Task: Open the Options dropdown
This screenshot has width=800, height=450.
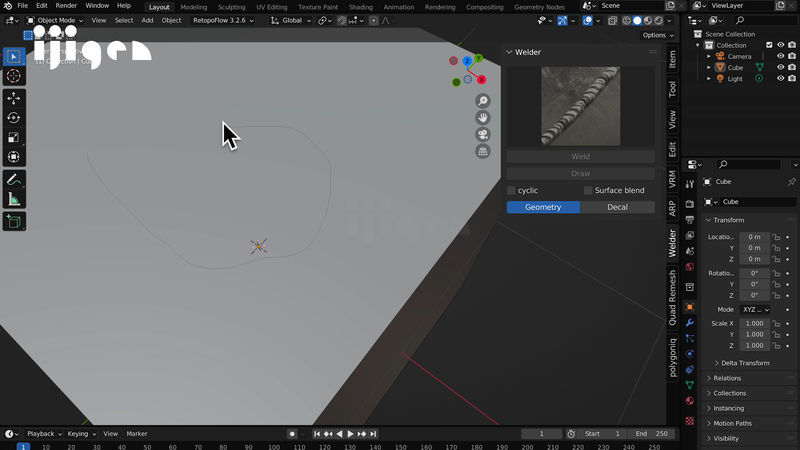Action: 658,35
